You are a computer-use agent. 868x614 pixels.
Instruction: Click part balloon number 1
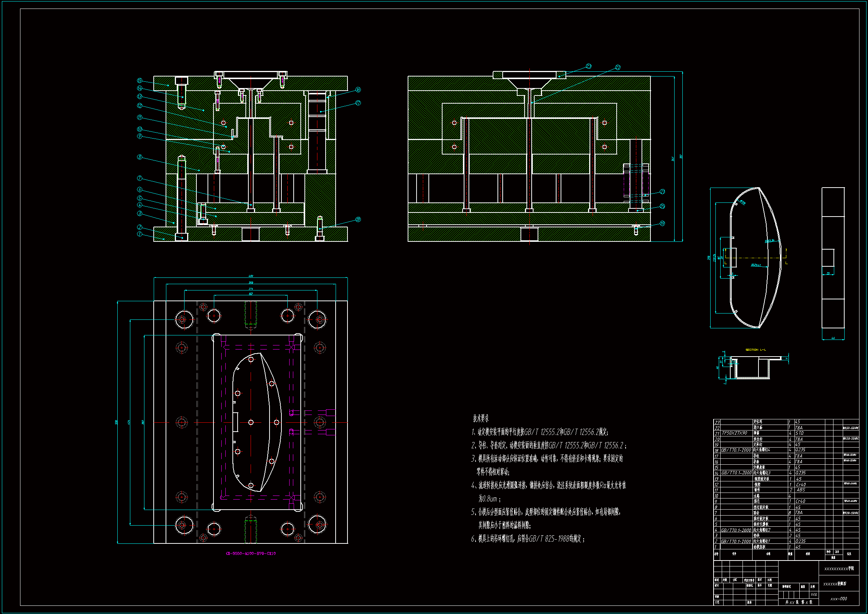[x=140, y=234]
